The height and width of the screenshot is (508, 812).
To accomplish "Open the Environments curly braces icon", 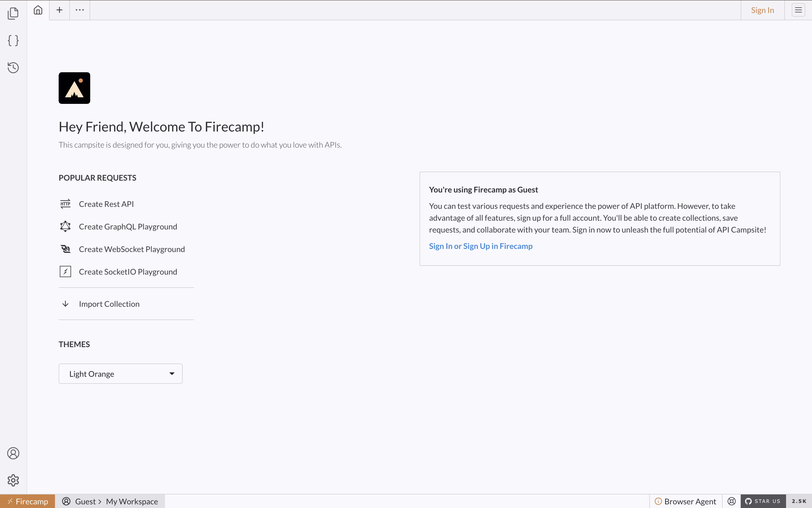I will tap(13, 41).
